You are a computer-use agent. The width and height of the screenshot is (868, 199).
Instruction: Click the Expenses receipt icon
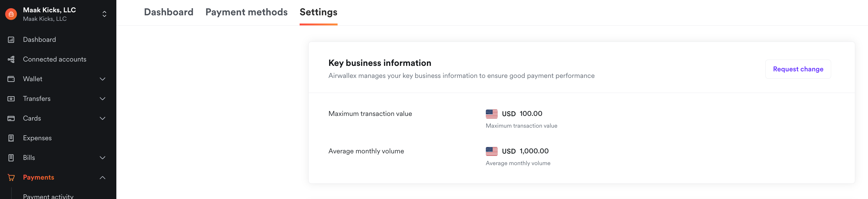coord(11,138)
